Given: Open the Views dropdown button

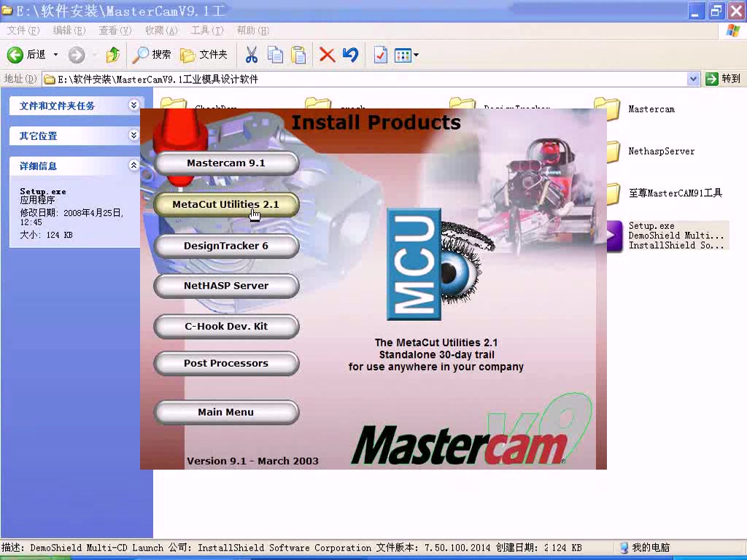Looking at the screenshot, I should (406, 55).
